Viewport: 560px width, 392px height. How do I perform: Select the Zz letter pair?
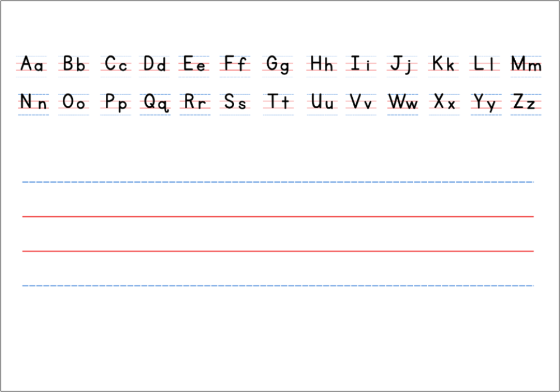pyautogui.click(x=526, y=102)
